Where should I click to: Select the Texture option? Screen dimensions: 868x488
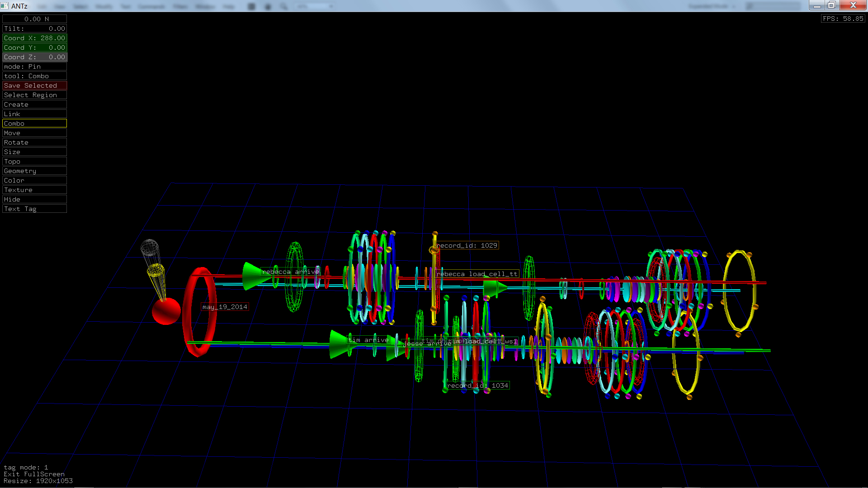tap(34, 190)
